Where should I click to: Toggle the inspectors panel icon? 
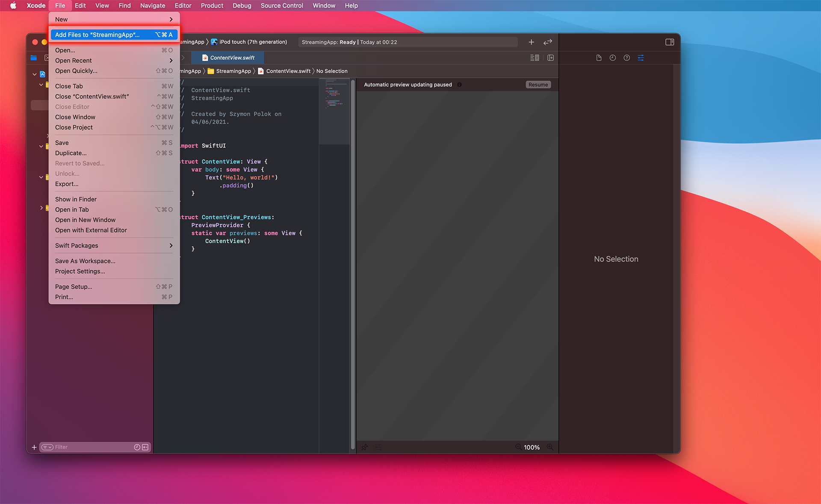670,42
